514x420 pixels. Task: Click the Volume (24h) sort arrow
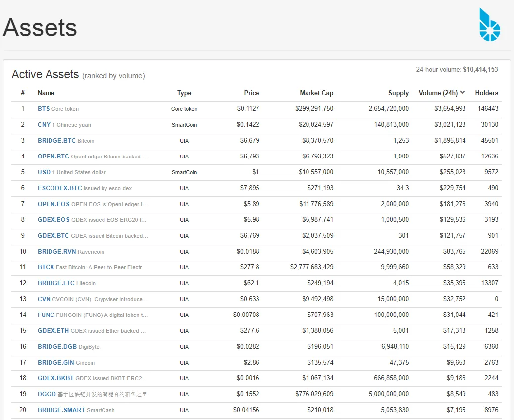[x=463, y=93]
